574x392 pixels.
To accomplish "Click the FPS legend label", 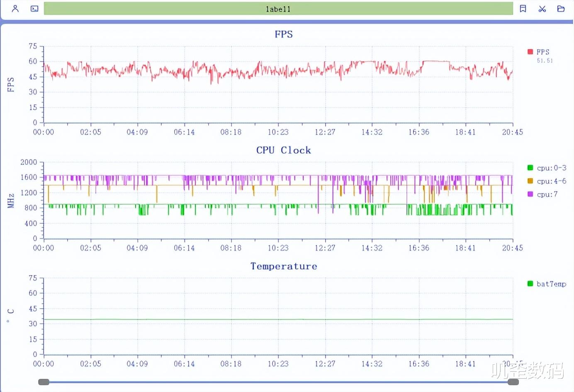I will coord(543,52).
